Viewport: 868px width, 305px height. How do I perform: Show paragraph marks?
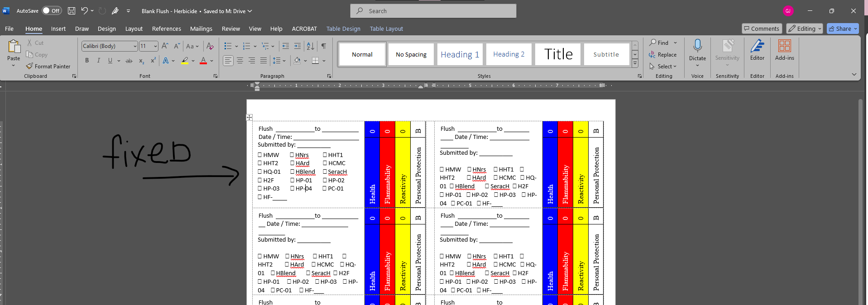click(324, 46)
